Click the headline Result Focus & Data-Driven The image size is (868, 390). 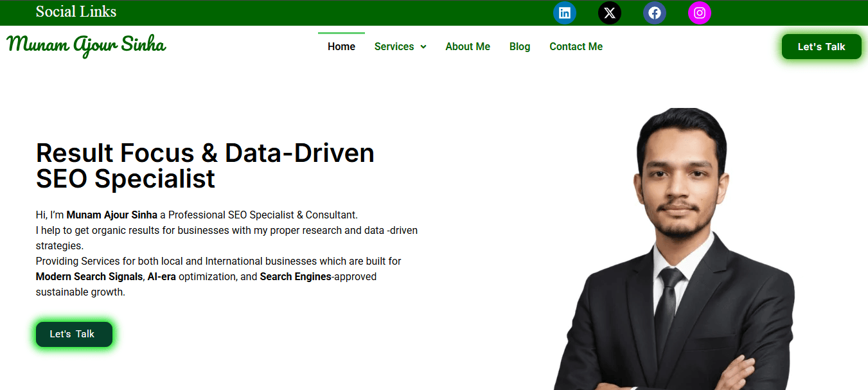tap(205, 153)
